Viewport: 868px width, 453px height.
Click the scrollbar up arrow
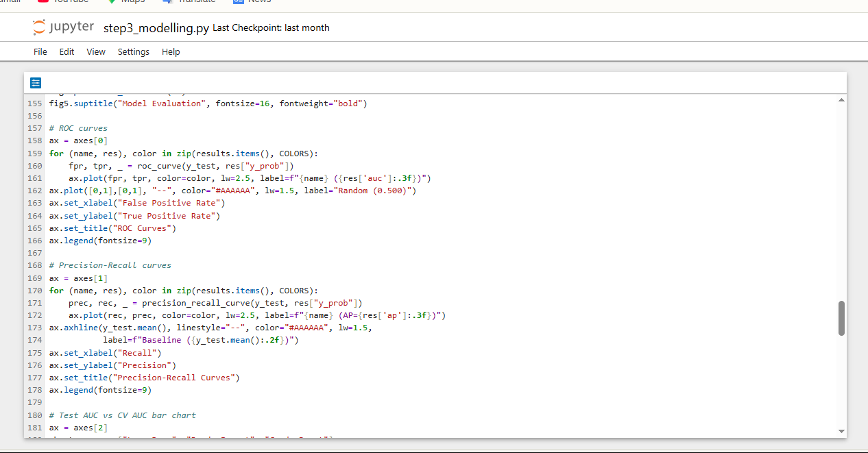[x=841, y=100]
